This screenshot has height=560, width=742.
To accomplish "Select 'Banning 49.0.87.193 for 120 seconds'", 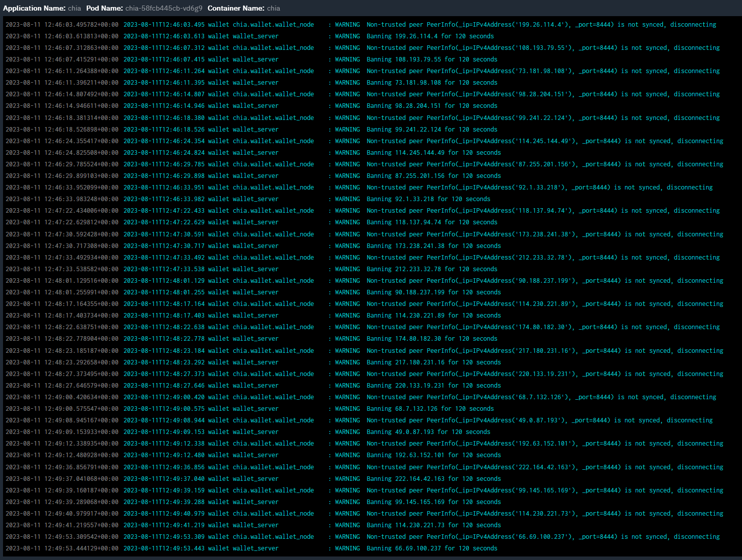I will pyautogui.click(x=428, y=432).
